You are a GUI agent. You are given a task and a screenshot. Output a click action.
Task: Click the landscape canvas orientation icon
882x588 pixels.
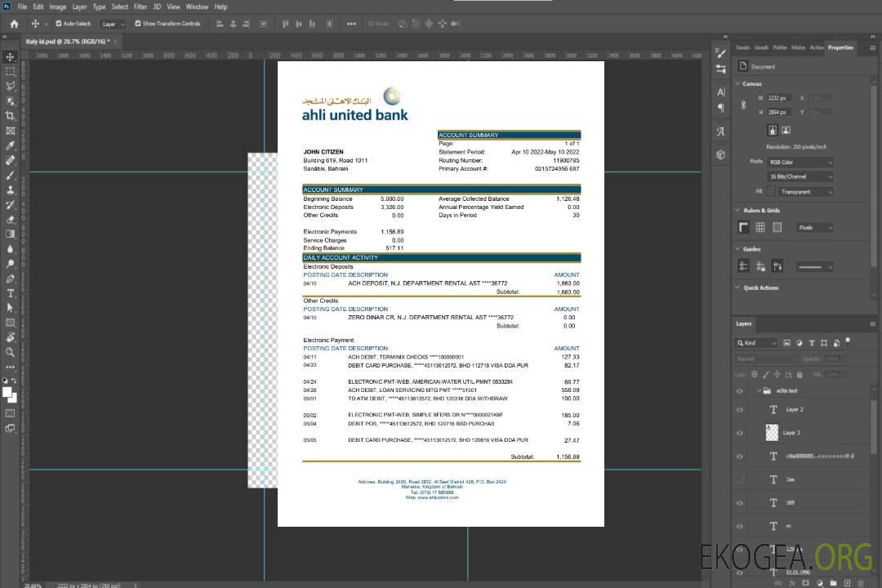click(786, 130)
